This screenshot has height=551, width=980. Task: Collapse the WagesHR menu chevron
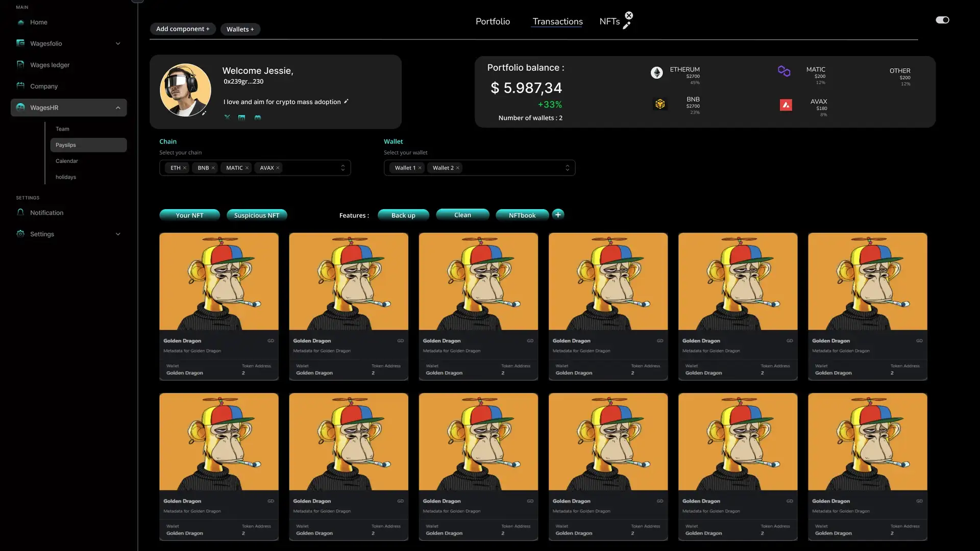(x=118, y=108)
